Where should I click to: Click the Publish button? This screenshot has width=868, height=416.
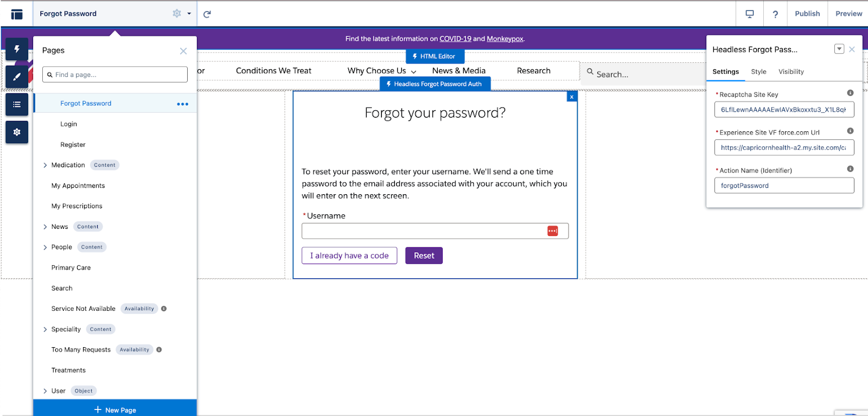point(807,14)
